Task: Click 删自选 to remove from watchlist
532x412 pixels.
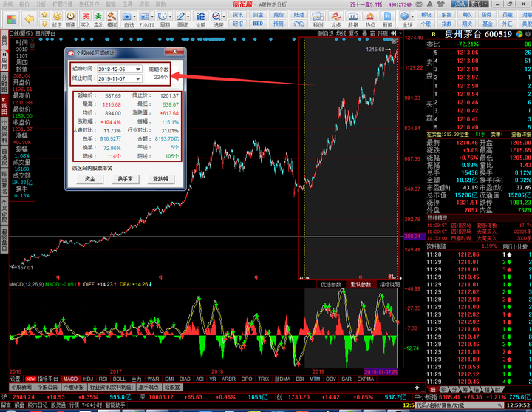Action: pos(326,33)
